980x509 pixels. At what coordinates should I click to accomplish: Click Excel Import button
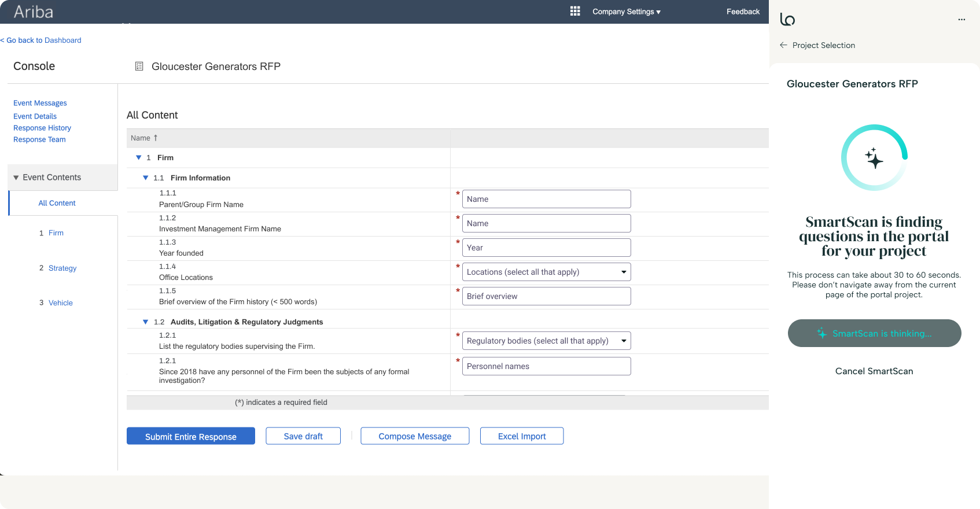(522, 436)
